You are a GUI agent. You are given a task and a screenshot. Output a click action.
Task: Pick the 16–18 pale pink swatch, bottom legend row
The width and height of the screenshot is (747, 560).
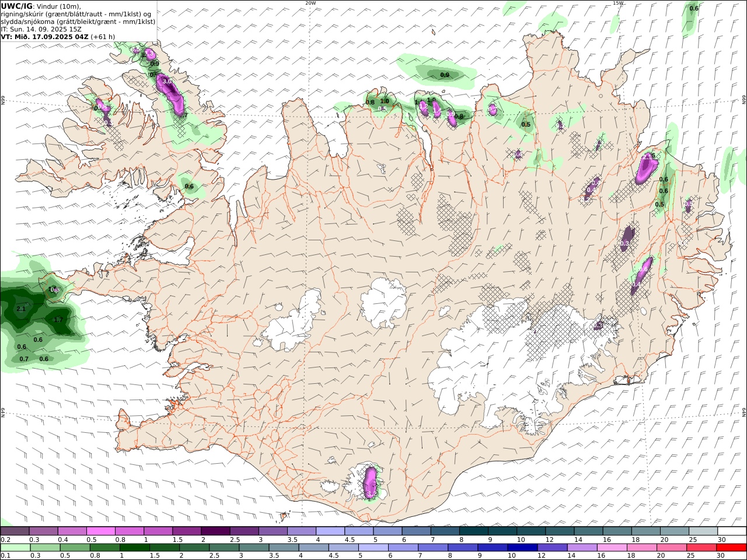pos(612,548)
